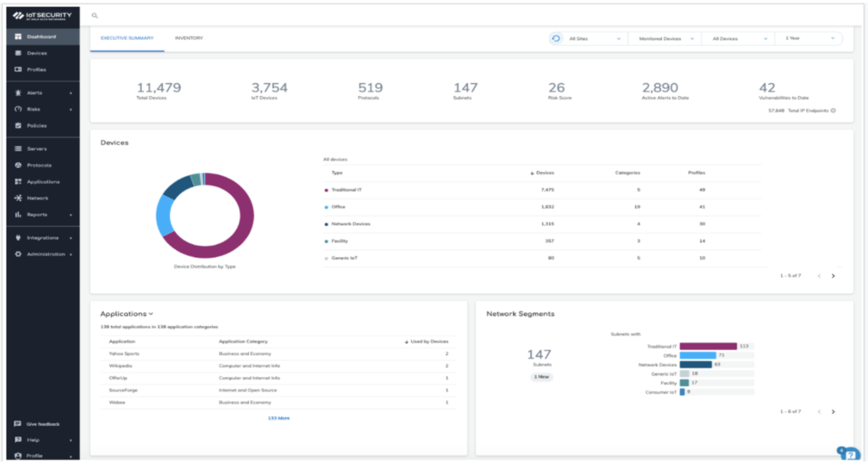Open the Policies icon in sidebar
Viewport: 868px width, 464px height.
point(18,125)
